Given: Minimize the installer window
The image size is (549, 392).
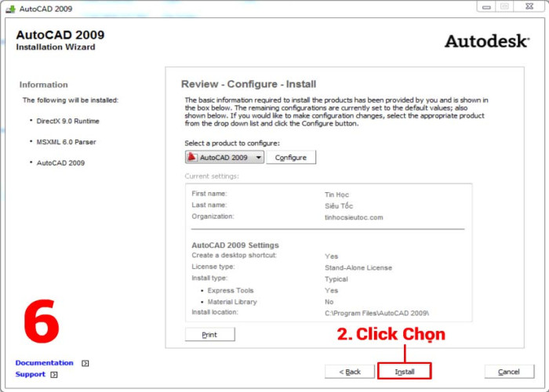Looking at the screenshot, I should click(x=486, y=6).
